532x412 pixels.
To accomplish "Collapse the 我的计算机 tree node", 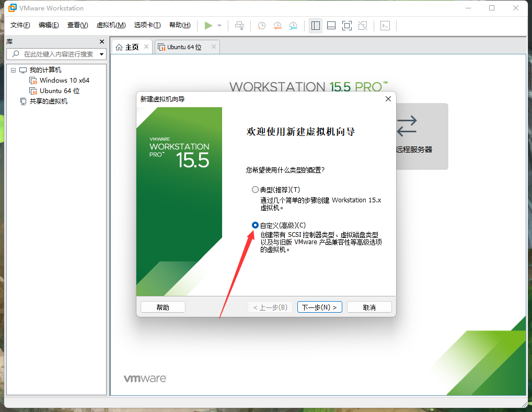I will (x=13, y=70).
